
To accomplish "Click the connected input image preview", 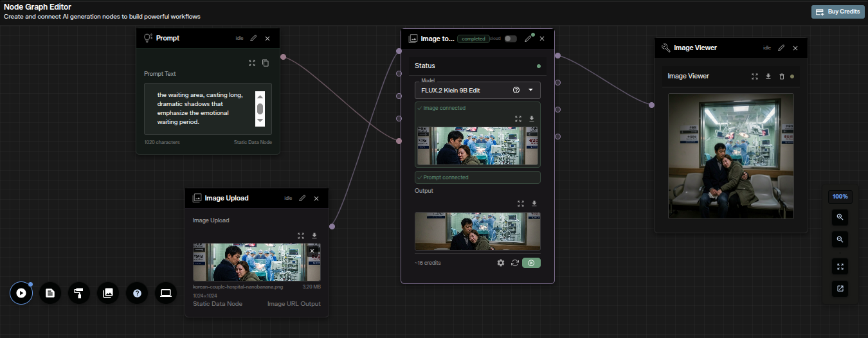I will pos(478,146).
